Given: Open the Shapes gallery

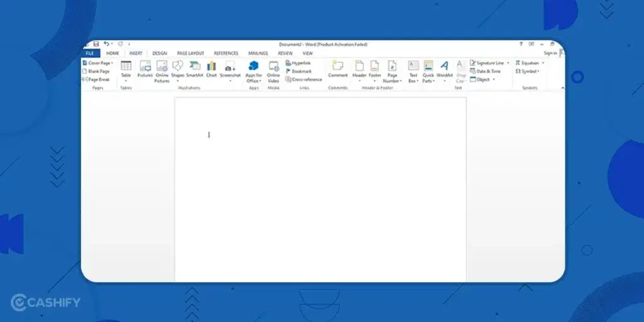Looking at the screenshot, I should pyautogui.click(x=178, y=72).
